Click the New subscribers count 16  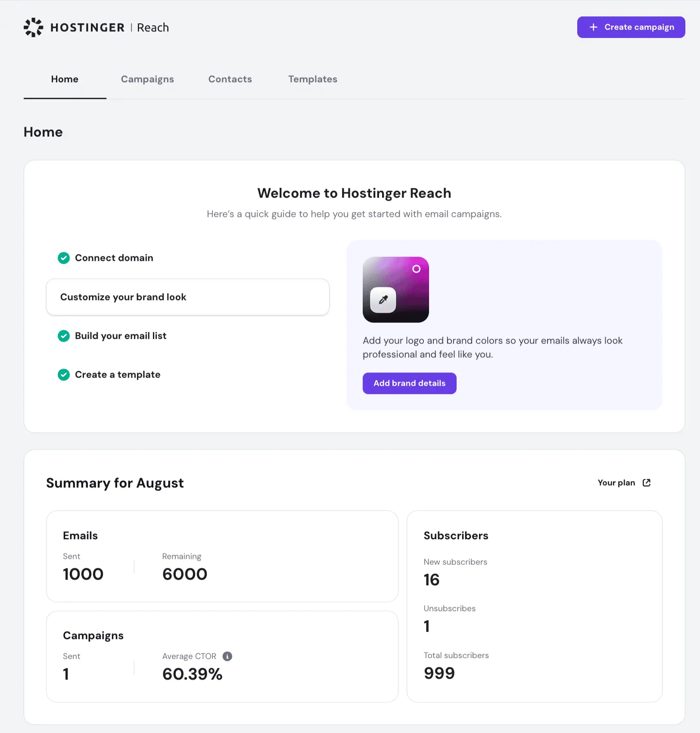pos(431,580)
